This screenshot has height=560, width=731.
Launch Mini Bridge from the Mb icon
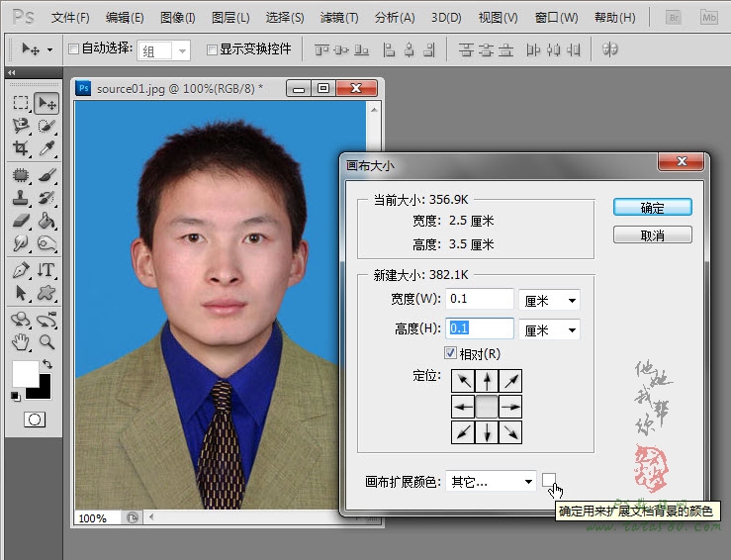[709, 18]
